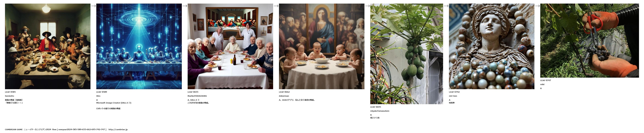Click the Microsoft Image Creator (DALL·E 3) caption
The height and width of the screenshot is (133, 644).
point(114,103)
